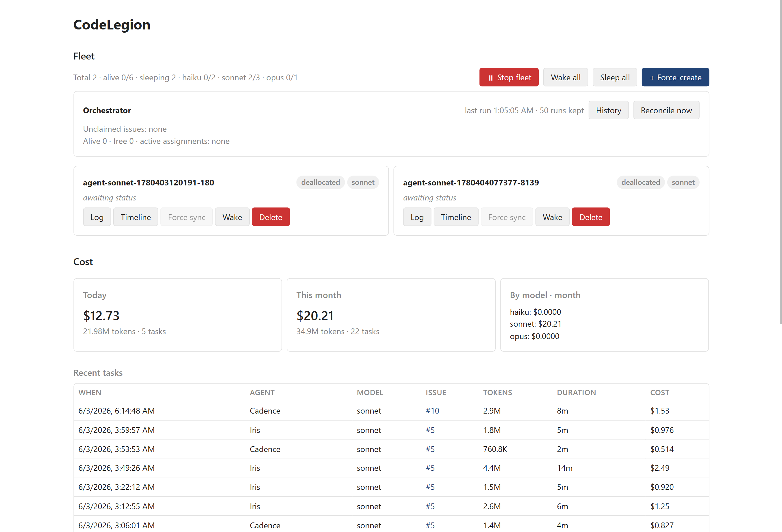The height and width of the screenshot is (532, 782).
Task: Click the 4.4M tokens cell
Action: click(x=492, y=468)
